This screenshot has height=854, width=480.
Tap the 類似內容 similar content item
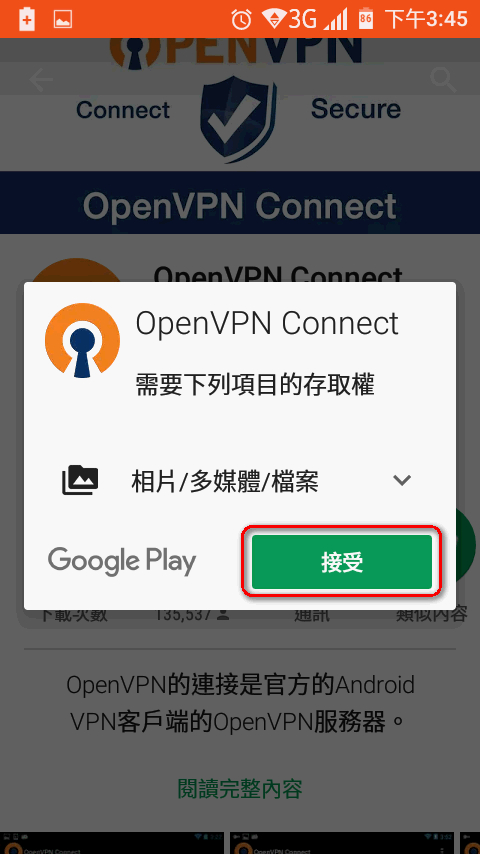(431, 614)
